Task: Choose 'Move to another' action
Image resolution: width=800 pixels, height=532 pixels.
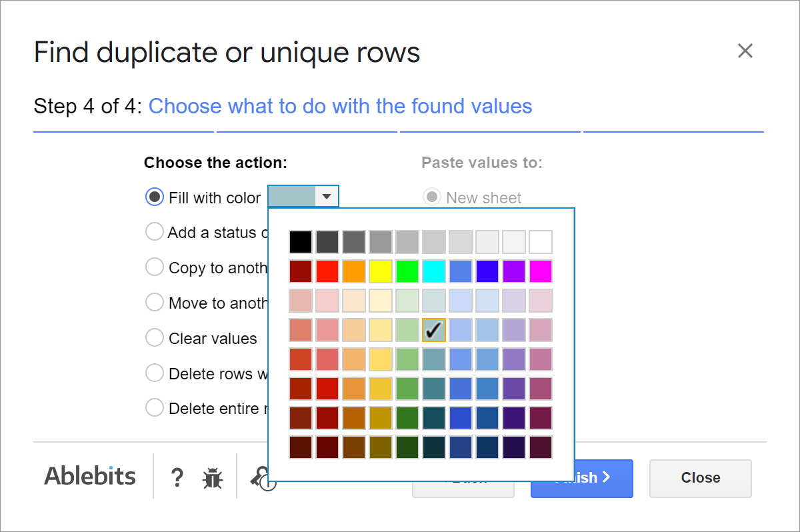Action: 154,303
